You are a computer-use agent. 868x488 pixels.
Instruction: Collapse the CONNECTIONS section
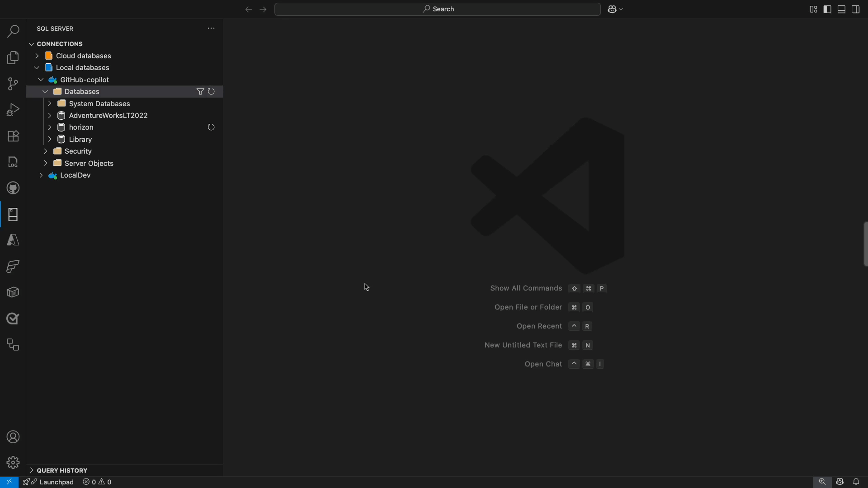tap(32, 44)
